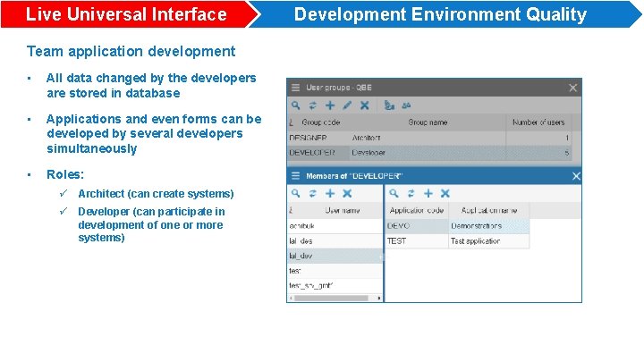The image size is (644, 362).
Task: Select the test user row
Action: tap(335, 271)
